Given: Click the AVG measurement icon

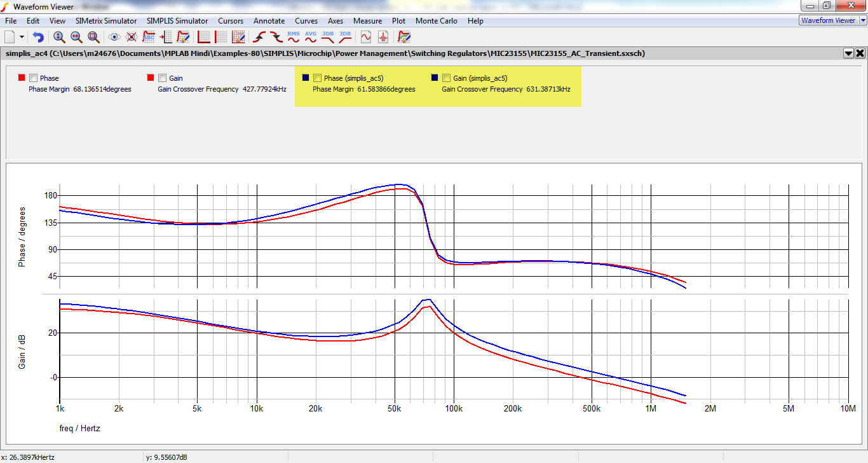Looking at the screenshot, I should [x=311, y=37].
